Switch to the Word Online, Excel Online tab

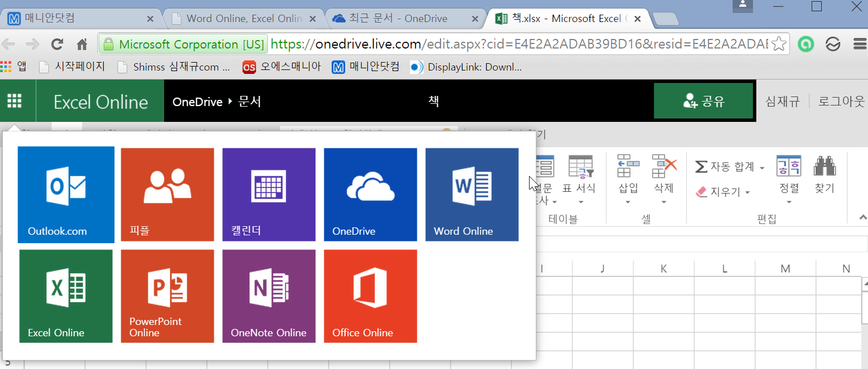point(244,19)
